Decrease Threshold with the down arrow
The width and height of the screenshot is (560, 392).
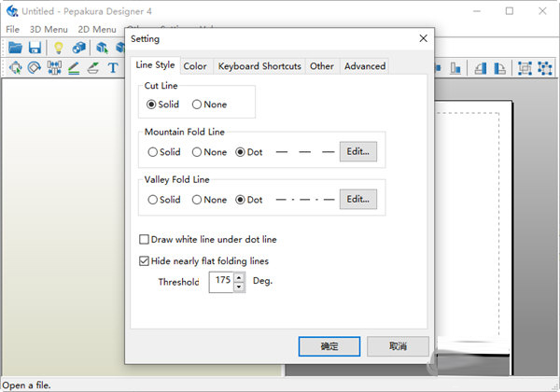tap(240, 287)
